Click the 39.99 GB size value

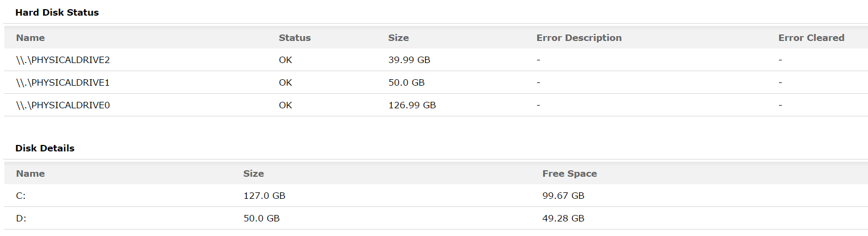pos(409,60)
